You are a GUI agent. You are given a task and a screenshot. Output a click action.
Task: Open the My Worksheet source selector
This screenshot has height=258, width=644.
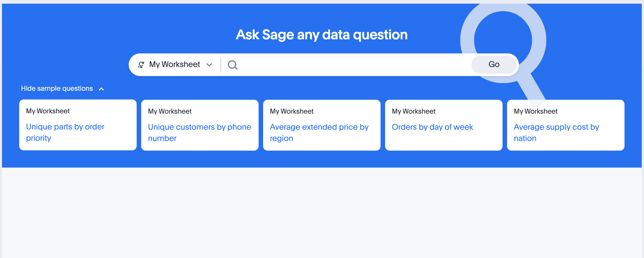174,64
